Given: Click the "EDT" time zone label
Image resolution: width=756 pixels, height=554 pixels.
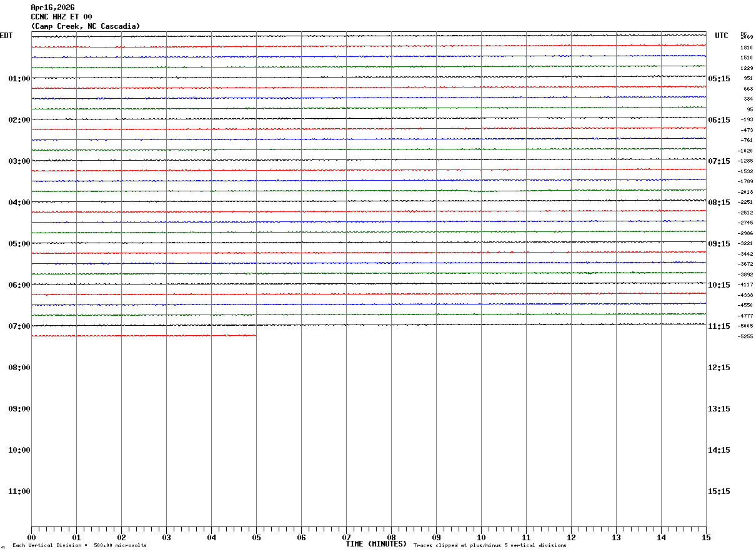Looking at the screenshot, I should (6, 36).
